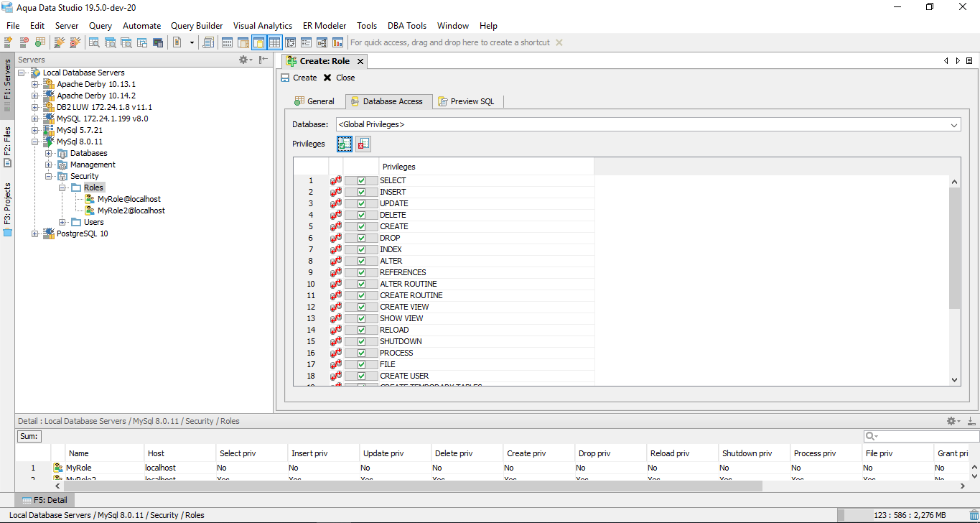Click the check all privileges icon
This screenshot has width=980, height=523.
point(345,144)
